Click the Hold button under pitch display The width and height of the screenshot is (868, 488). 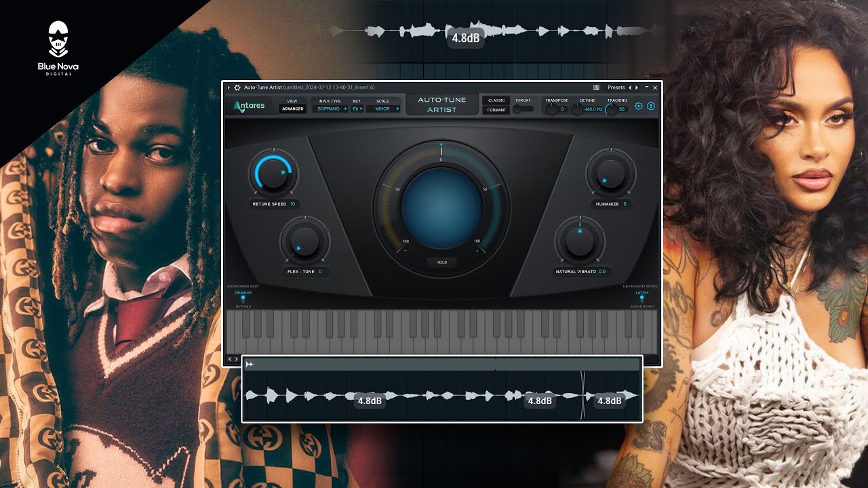coord(441,262)
